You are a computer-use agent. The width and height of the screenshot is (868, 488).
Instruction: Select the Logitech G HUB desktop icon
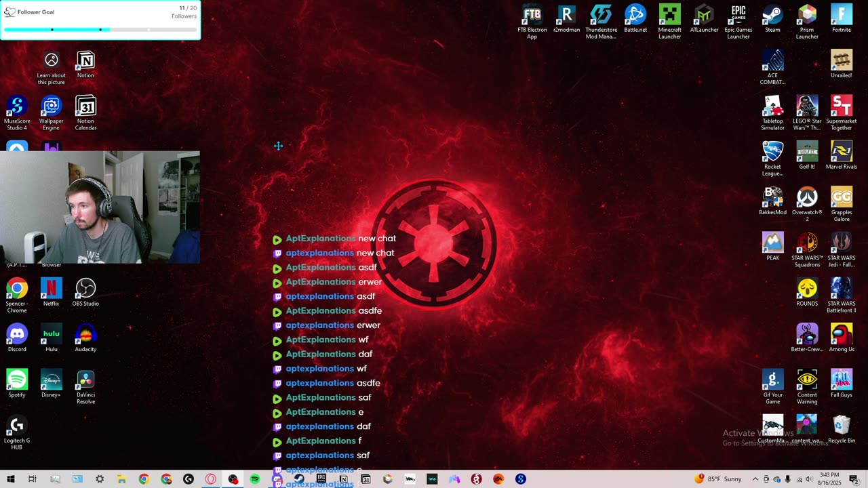(17, 432)
